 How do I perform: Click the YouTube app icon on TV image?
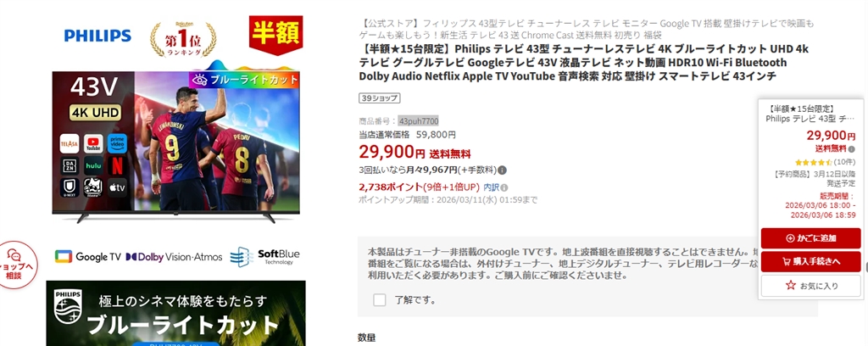click(93, 143)
